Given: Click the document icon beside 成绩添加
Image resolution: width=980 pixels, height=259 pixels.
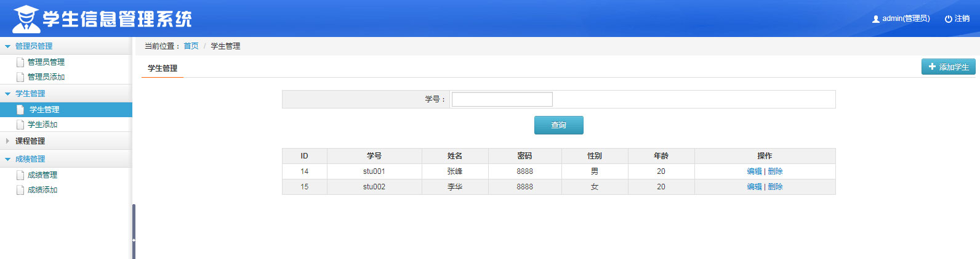Looking at the screenshot, I should (x=20, y=190).
